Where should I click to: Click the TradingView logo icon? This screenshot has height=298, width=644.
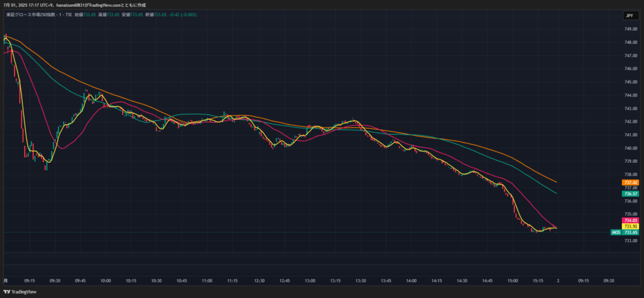coord(6,292)
